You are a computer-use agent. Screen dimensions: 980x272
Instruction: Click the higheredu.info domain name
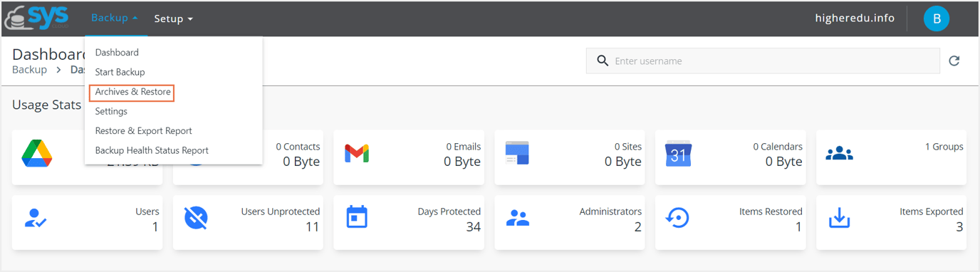855,19
